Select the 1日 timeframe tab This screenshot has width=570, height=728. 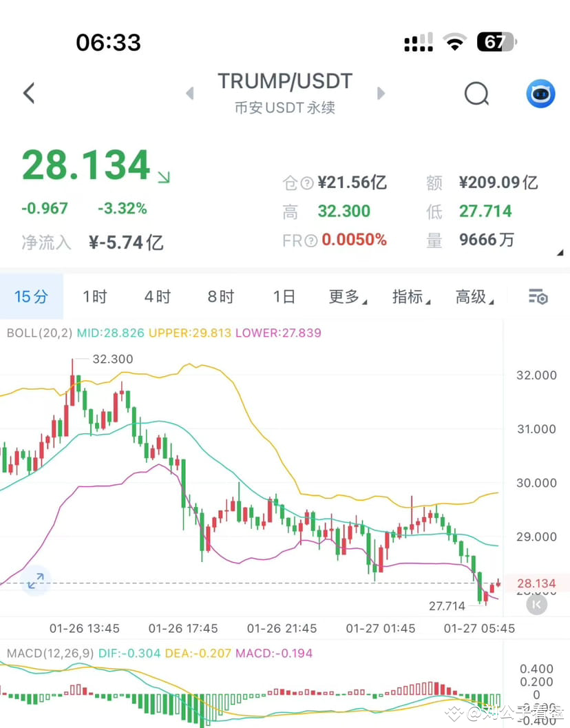pos(284,296)
